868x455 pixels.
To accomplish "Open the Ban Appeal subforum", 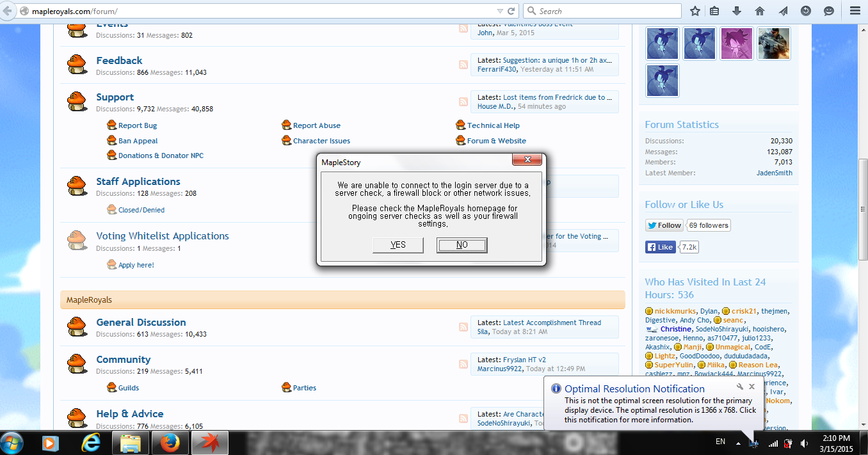I will (x=138, y=141).
